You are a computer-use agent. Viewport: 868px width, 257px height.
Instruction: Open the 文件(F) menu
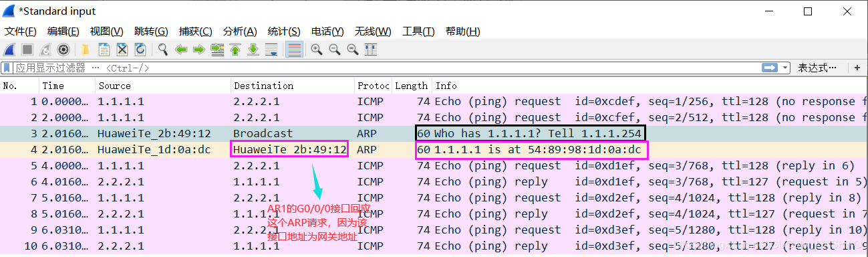click(20, 31)
